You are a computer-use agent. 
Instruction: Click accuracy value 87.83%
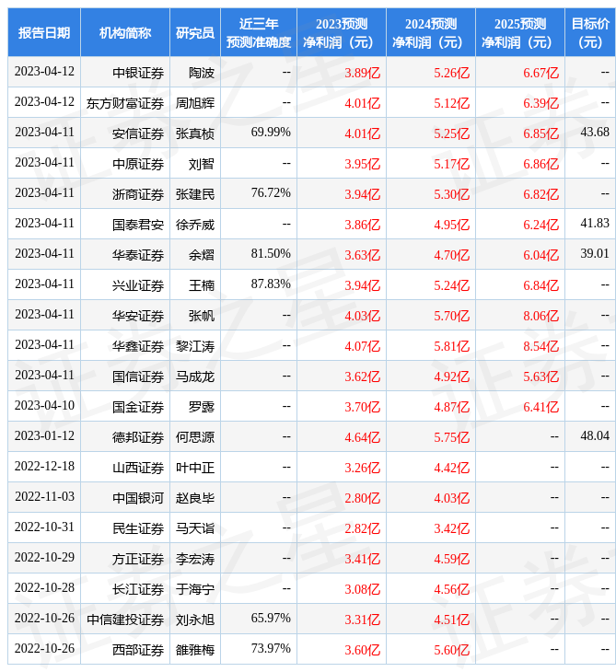pyautogui.click(x=271, y=284)
